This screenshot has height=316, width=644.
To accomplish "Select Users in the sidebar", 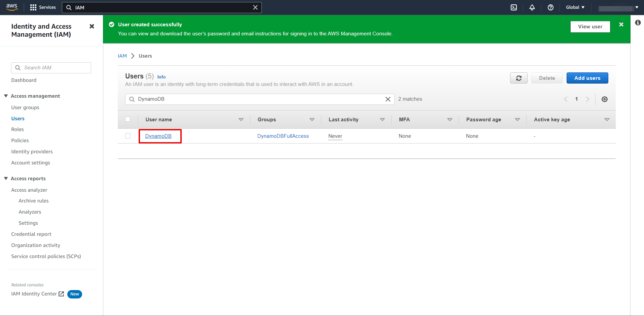I will tap(18, 119).
